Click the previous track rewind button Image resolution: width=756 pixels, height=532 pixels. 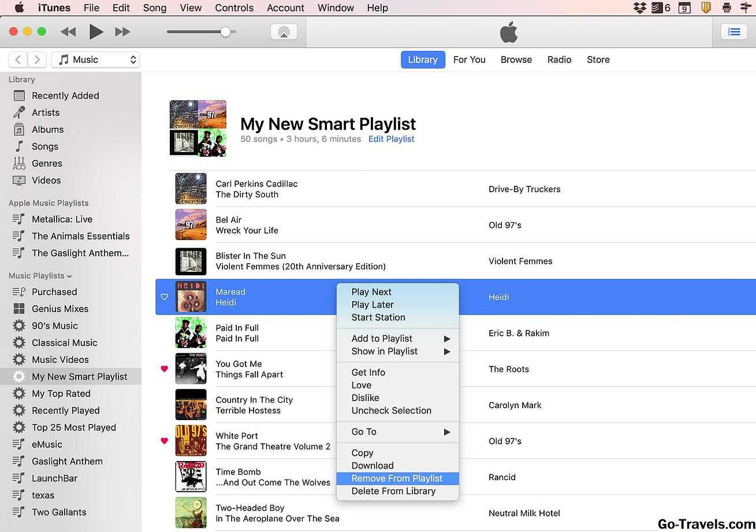click(68, 32)
